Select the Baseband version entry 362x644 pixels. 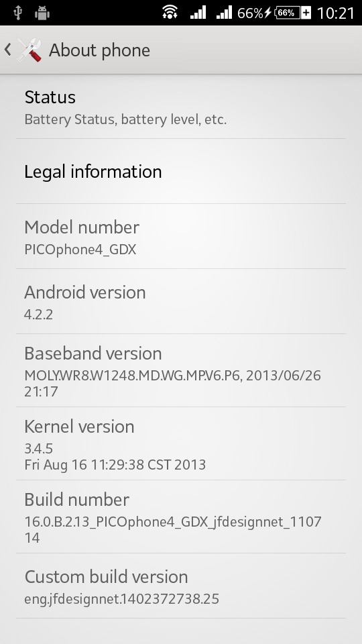point(181,370)
